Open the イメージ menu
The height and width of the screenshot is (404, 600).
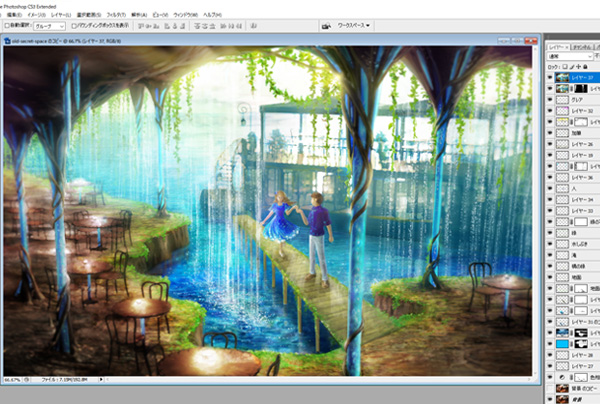coord(36,15)
